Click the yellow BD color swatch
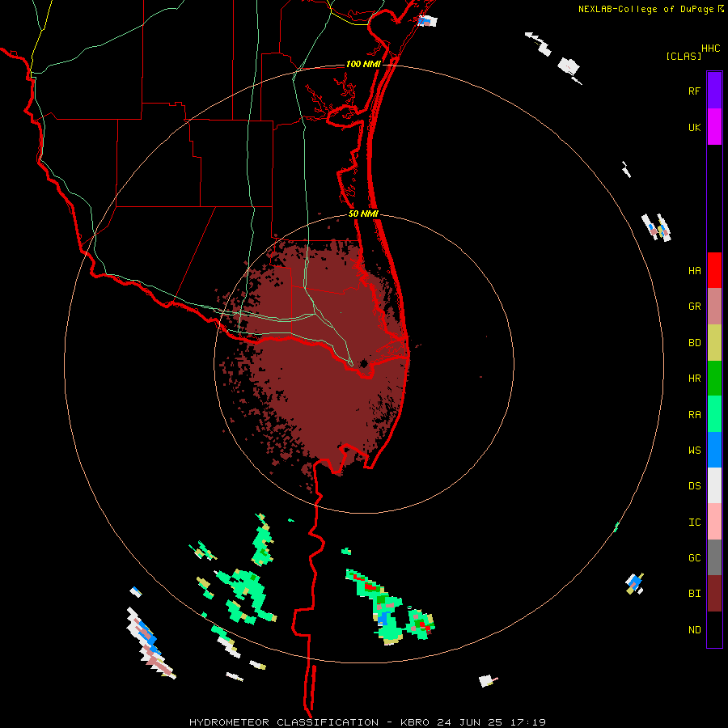Image resolution: width=728 pixels, height=728 pixels. [x=714, y=343]
